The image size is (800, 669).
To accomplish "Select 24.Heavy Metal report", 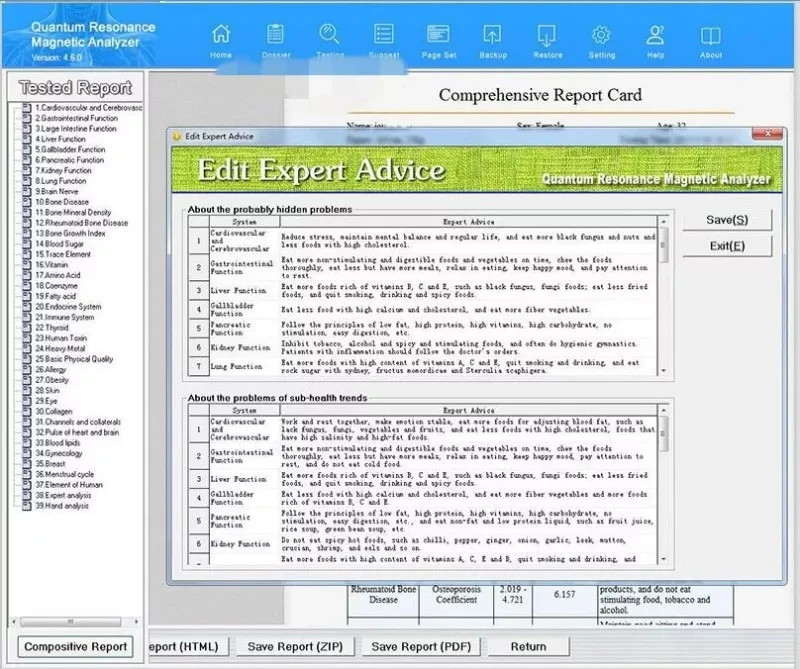I will pyautogui.click(x=60, y=349).
